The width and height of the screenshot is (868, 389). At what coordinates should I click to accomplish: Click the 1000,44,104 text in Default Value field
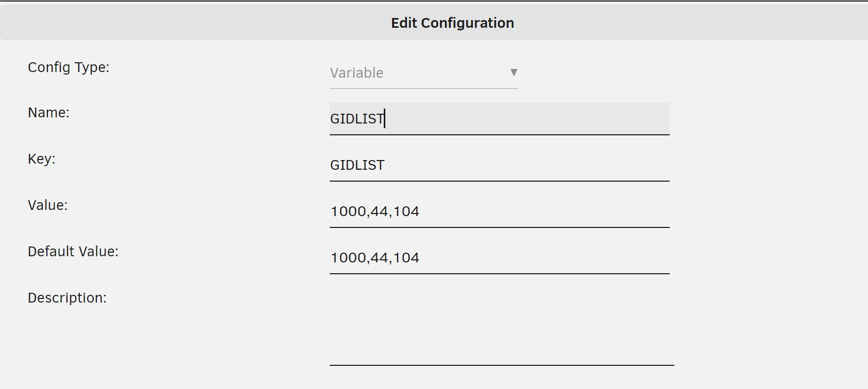[x=375, y=258]
